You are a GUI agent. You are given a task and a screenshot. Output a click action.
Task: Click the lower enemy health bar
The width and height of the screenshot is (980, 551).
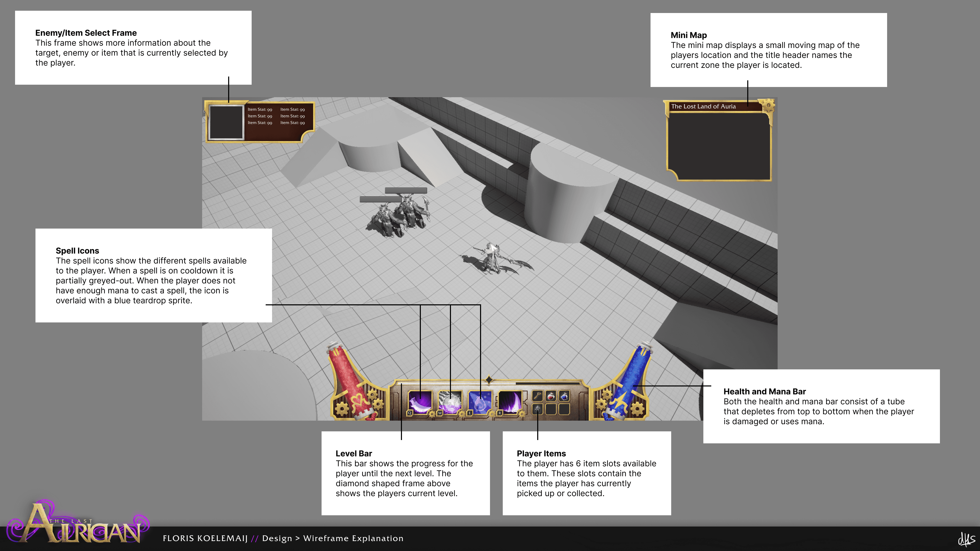[381, 199]
